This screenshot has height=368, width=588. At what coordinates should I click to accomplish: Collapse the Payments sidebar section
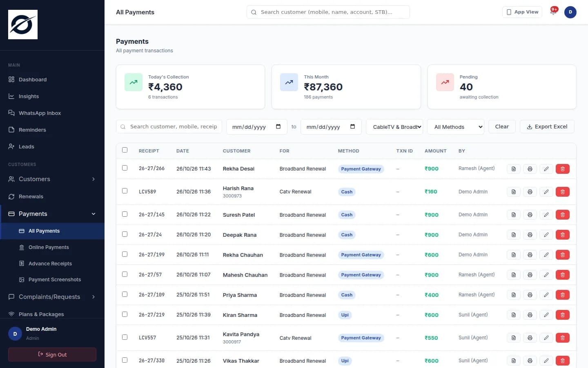(x=52, y=214)
